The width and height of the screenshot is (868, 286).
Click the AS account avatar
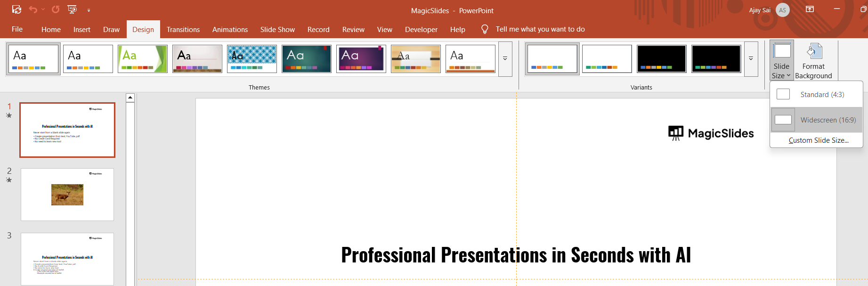782,10
